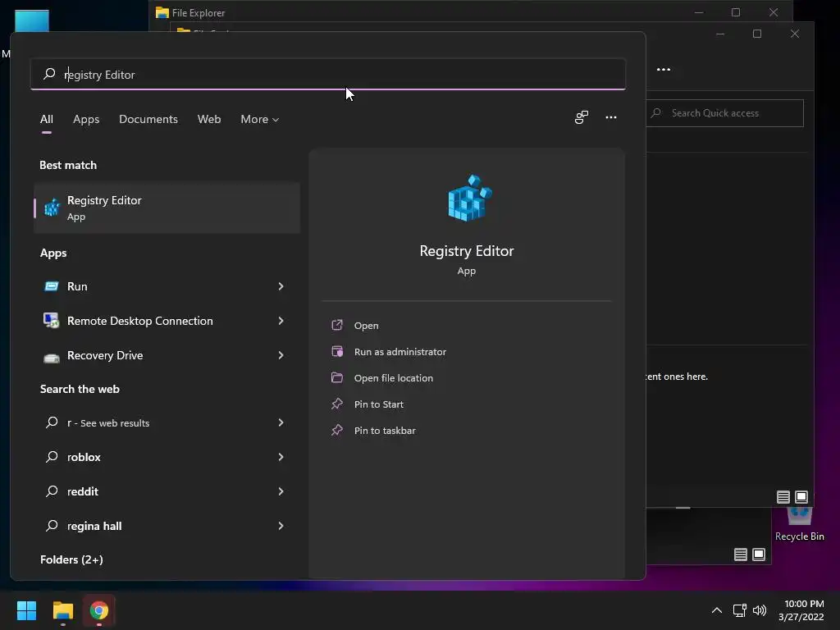Viewport: 840px width, 630px height.
Task: Click the Run as administrator shield icon
Action: (337, 351)
